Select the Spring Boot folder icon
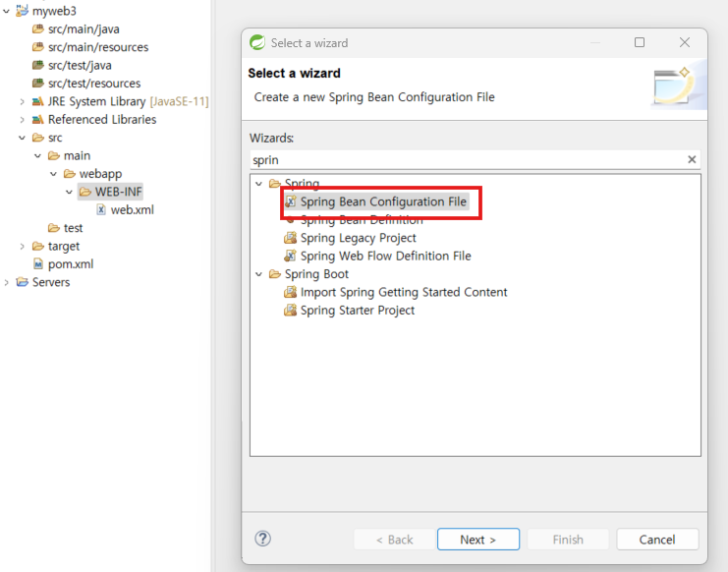This screenshot has height=572, width=728. tap(275, 274)
